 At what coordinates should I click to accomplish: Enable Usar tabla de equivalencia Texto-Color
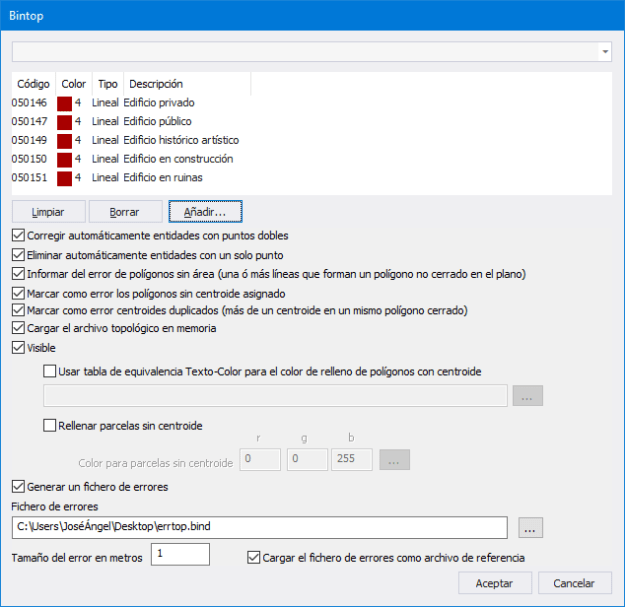tap(50, 371)
